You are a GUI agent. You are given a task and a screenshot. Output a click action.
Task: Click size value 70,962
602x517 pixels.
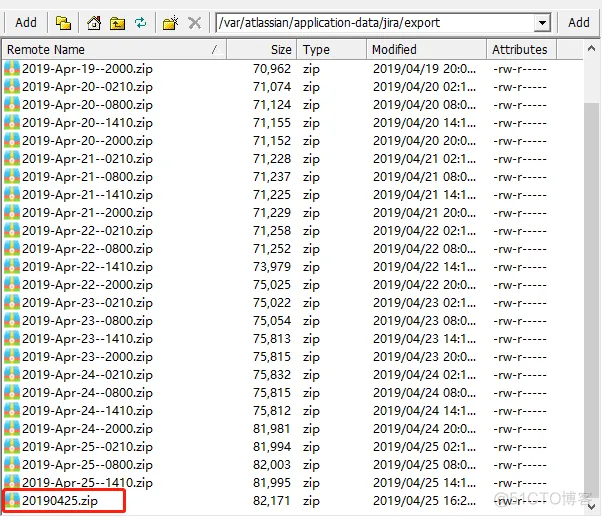[272, 69]
